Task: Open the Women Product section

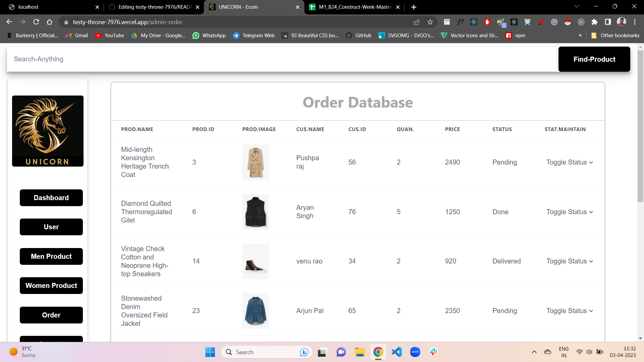Action: (51, 286)
